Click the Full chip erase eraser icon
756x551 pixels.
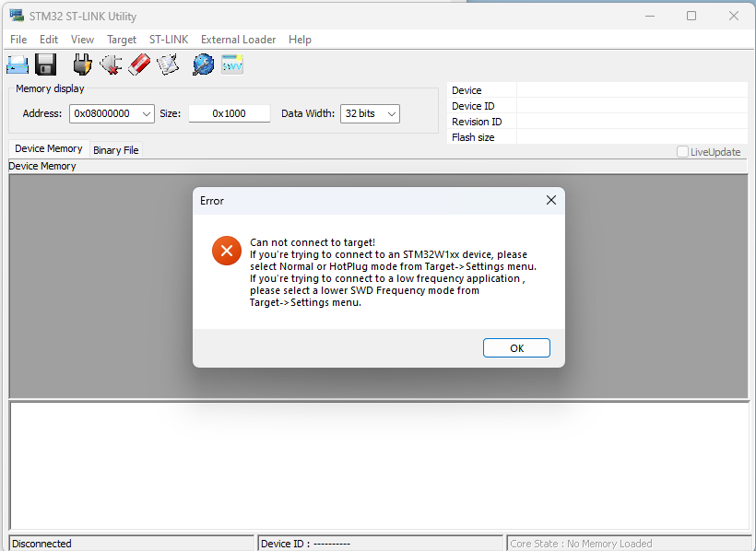(x=139, y=64)
